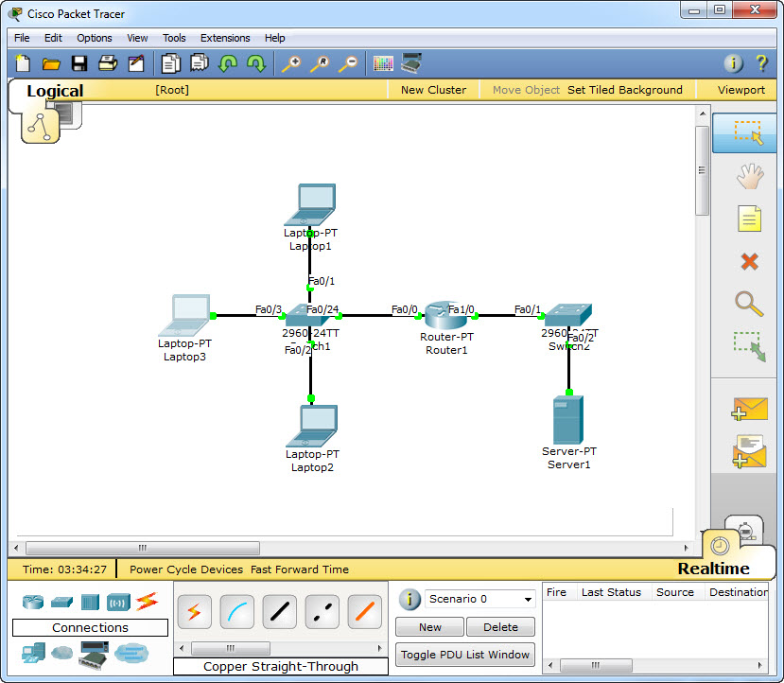Select the Switches device category
This screenshot has height=683, width=784.
(61, 602)
